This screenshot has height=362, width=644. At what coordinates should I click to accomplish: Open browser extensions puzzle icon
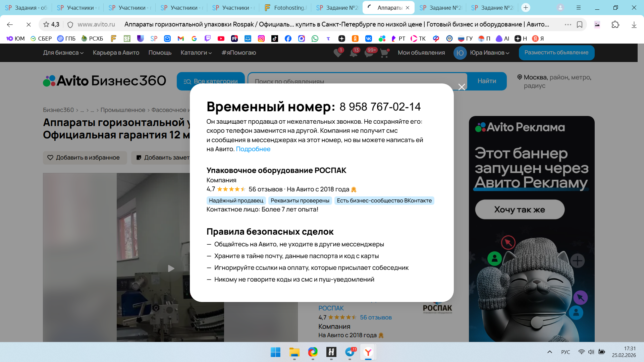pyautogui.click(x=615, y=24)
